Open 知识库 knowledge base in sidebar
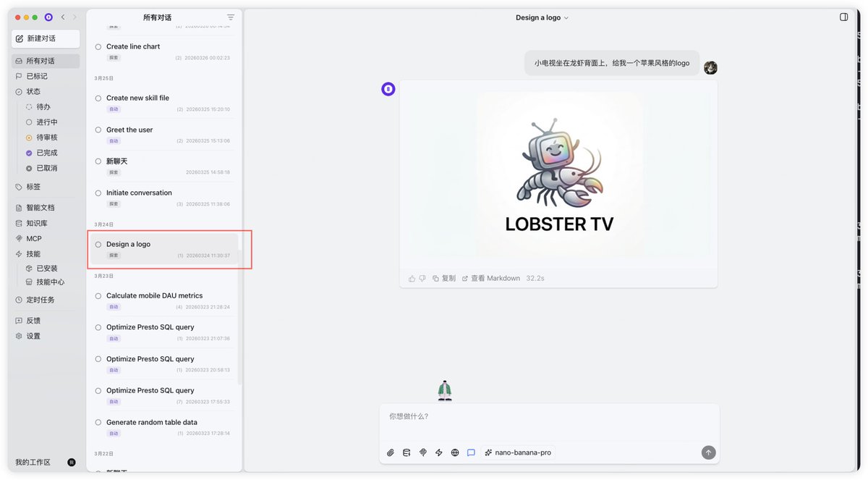This screenshot has height=480, width=868. [x=46, y=224]
